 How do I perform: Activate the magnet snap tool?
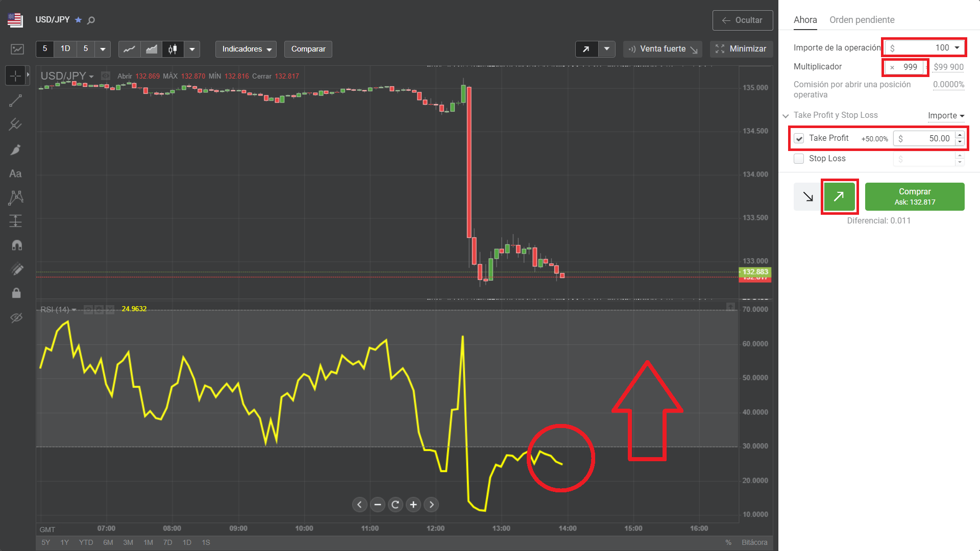[x=16, y=245]
